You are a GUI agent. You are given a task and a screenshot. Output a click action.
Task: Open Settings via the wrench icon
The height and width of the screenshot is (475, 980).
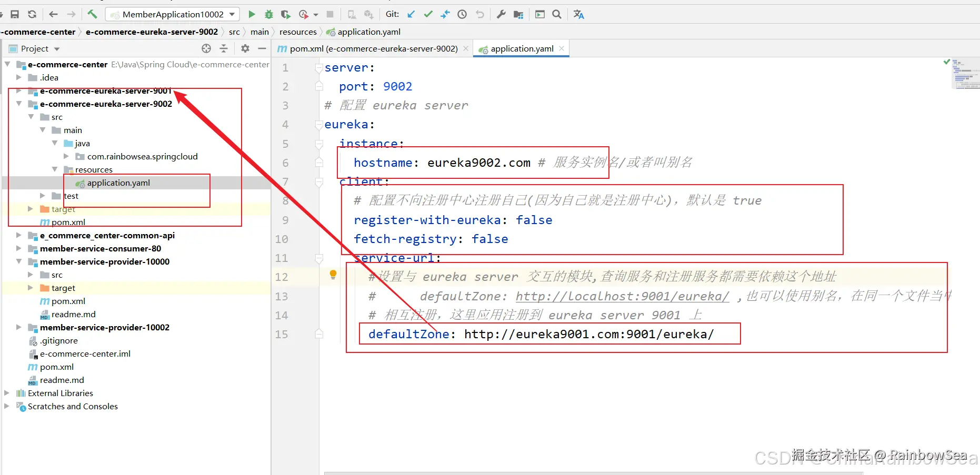(501, 14)
